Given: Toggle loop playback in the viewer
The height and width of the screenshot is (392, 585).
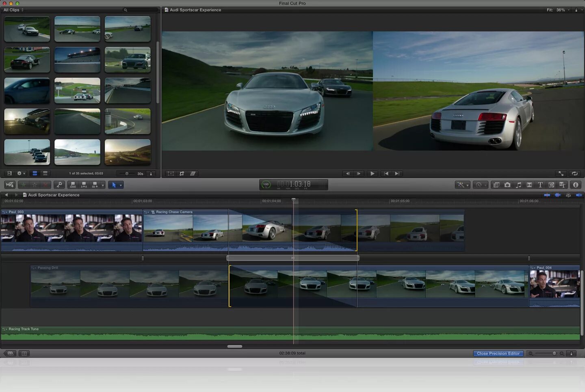Looking at the screenshot, I should pos(574,173).
